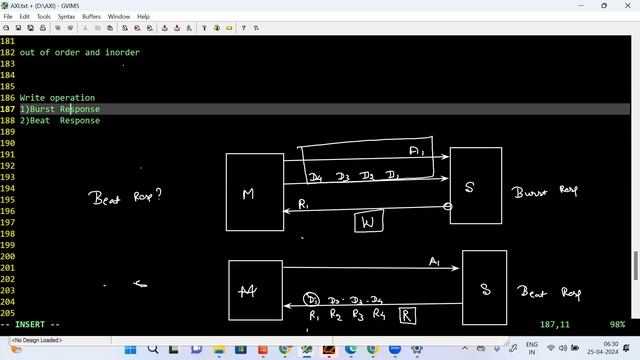Load a session using toolbar icon

pos(164,28)
